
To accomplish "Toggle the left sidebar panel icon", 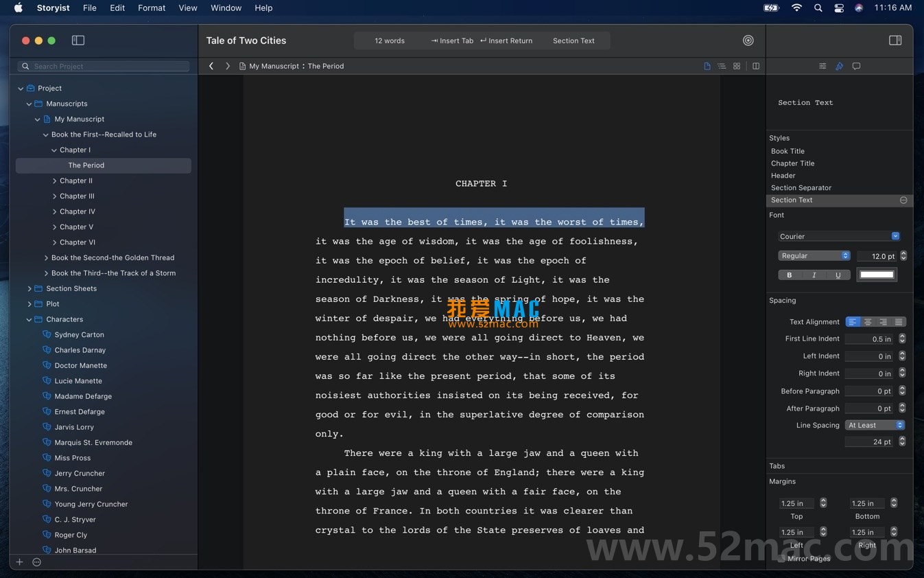I will pyautogui.click(x=78, y=41).
